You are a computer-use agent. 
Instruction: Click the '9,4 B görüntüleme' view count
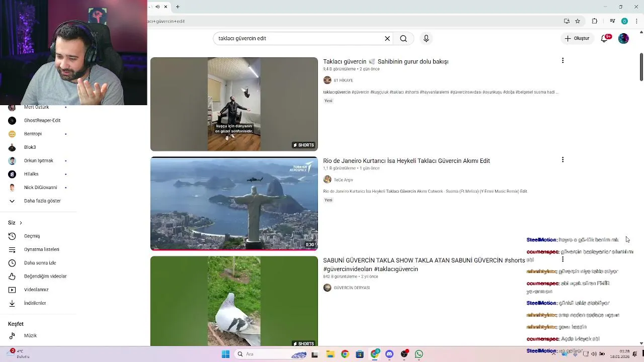coord(340,69)
